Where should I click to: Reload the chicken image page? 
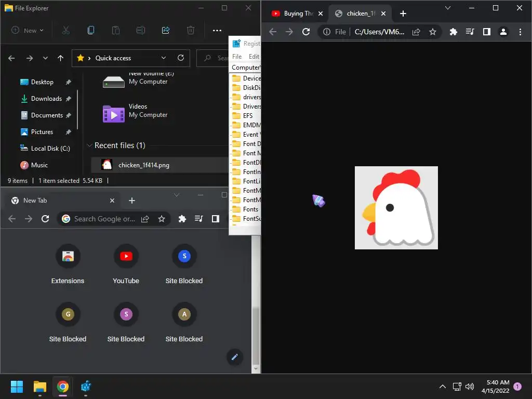click(306, 32)
